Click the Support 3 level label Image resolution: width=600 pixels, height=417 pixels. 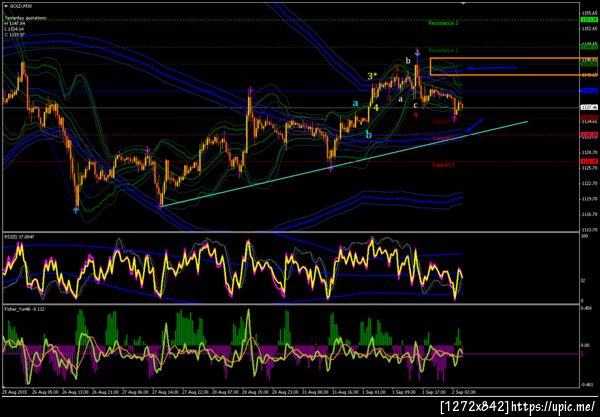pyautogui.click(x=443, y=165)
